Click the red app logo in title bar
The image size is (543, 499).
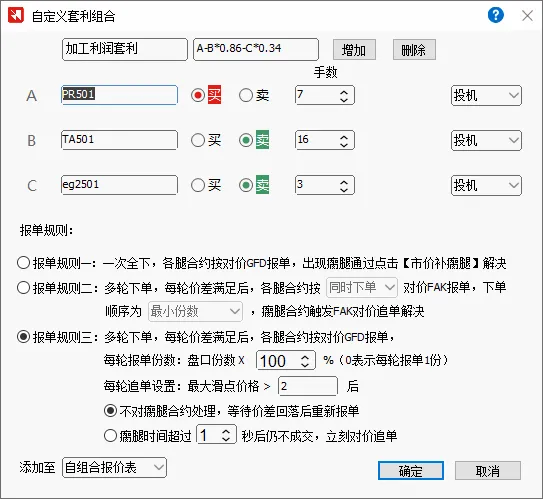coord(16,15)
